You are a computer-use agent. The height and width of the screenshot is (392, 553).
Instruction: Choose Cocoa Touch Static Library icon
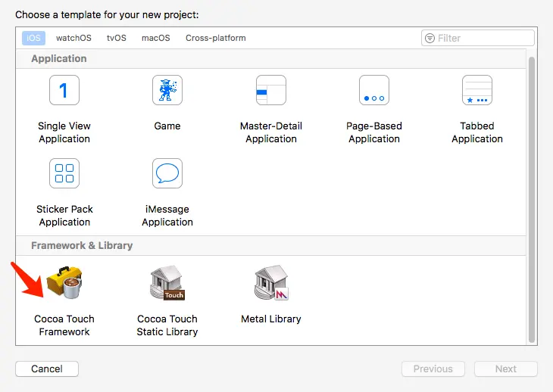167,284
